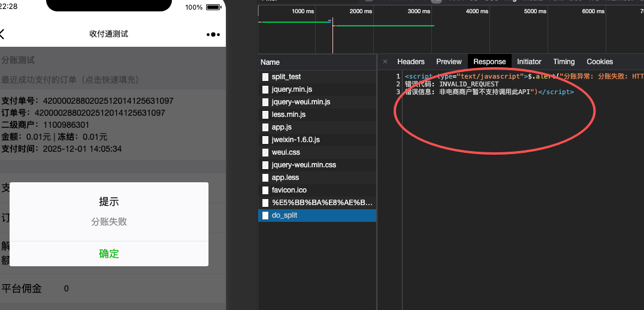Click the 支付单号 line in the order card
Image resolution: width=644 pixels, height=310 pixels.
click(x=87, y=101)
